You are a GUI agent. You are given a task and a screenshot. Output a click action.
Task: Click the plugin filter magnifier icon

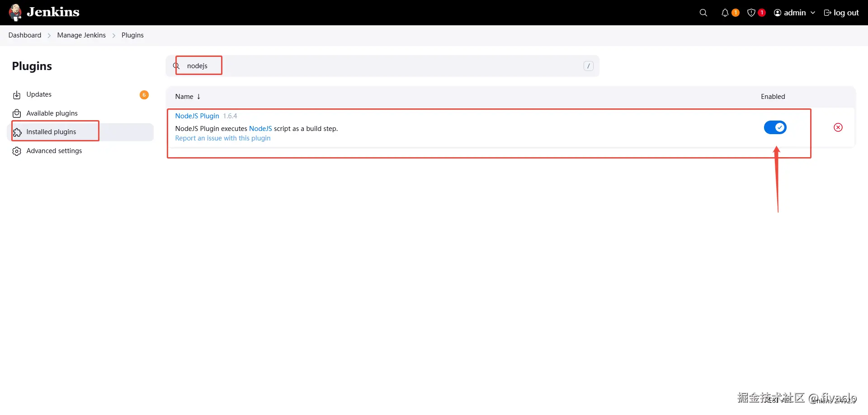[176, 66]
